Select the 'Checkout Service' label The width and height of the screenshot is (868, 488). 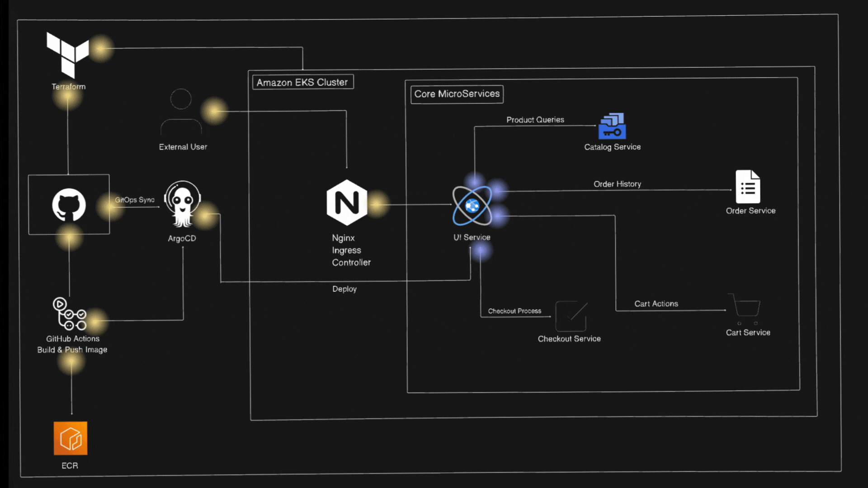pyautogui.click(x=569, y=339)
